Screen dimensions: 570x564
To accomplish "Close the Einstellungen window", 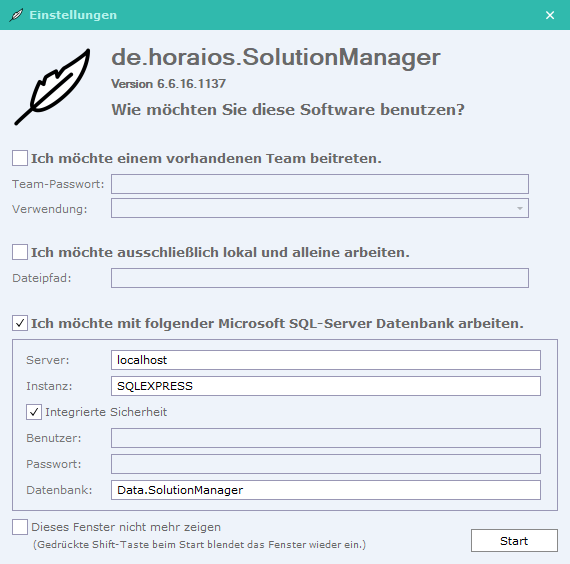I will (550, 15).
